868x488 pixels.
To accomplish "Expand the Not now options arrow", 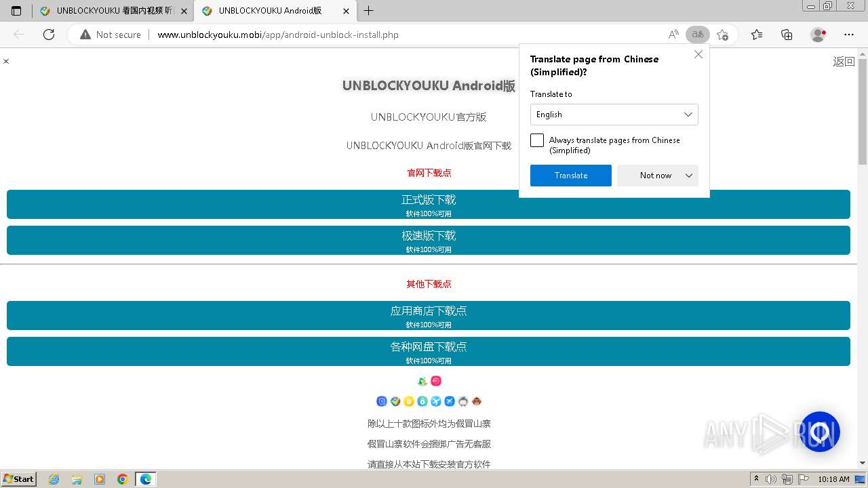I will (x=689, y=176).
